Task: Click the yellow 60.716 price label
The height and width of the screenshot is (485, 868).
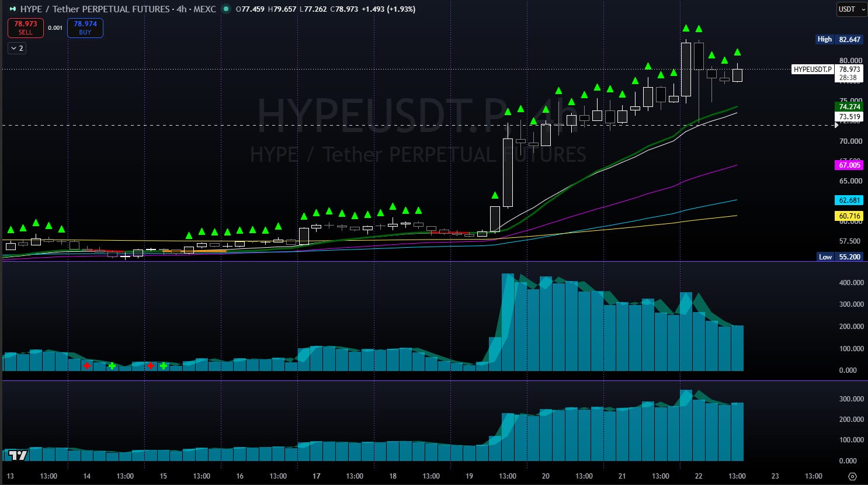Action: pos(850,216)
